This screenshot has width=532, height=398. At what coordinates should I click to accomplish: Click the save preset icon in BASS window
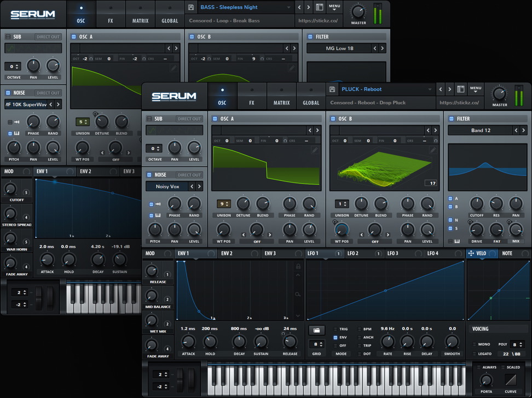tap(191, 7)
